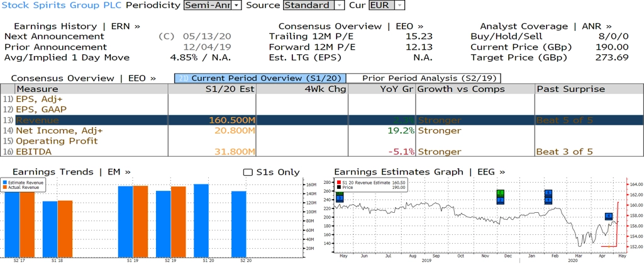Click the Trailing 12M P/E value 15.23
The height and width of the screenshot is (267, 644).
[x=418, y=37]
